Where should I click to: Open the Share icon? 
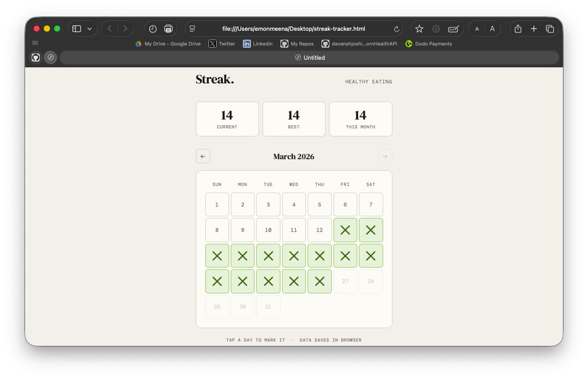(518, 29)
